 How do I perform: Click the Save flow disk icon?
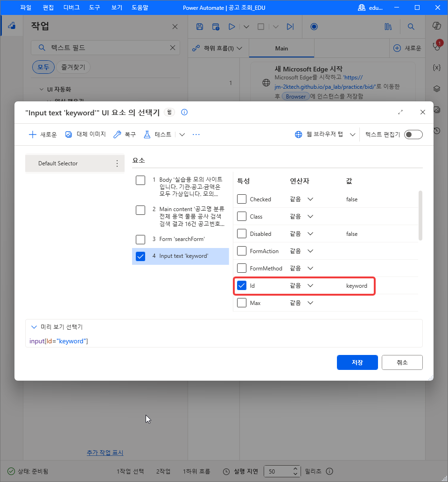pos(200,27)
